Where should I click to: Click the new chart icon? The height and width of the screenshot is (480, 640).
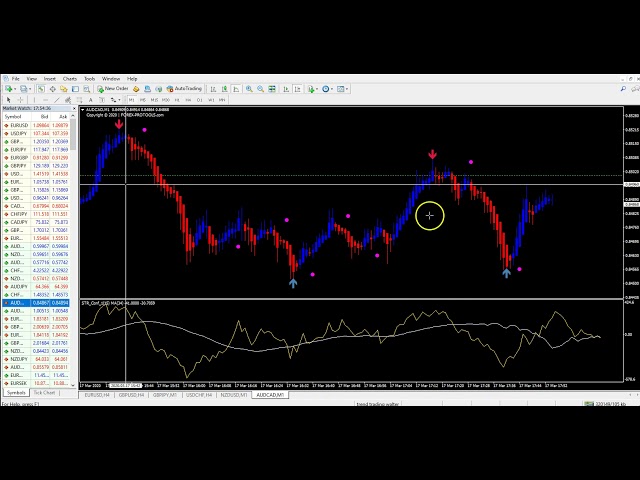pos(8,89)
